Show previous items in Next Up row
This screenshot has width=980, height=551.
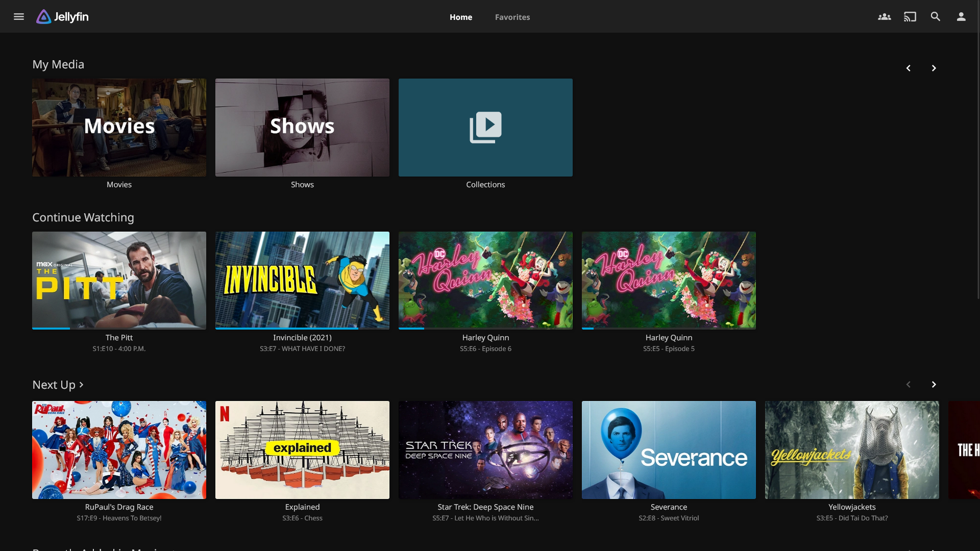coord(908,385)
